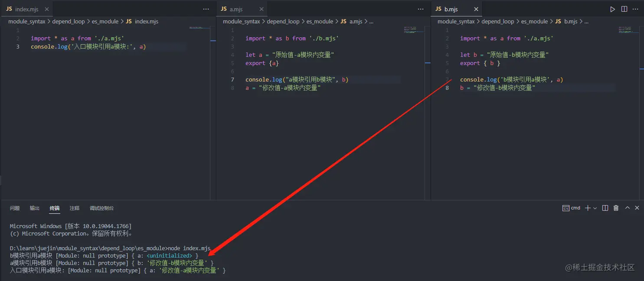Open more actions for the b.mjs editor group
Image resolution: width=644 pixels, height=281 pixels.
tap(636, 9)
